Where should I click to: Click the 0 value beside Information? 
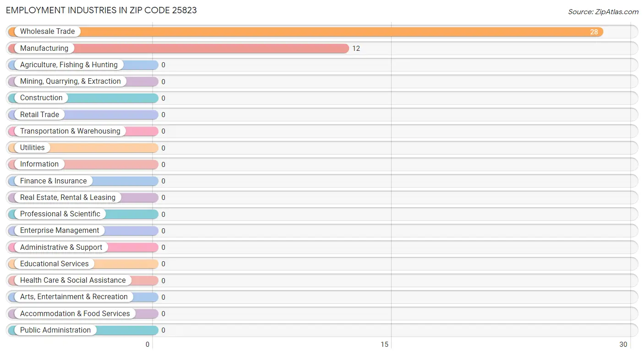coord(163,165)
